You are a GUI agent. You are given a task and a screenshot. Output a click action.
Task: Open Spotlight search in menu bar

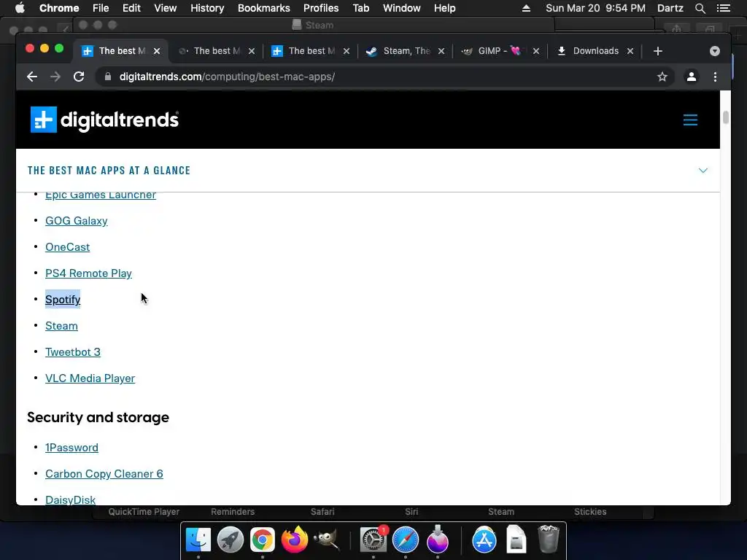pyautogui.click(x=700, y=8)
